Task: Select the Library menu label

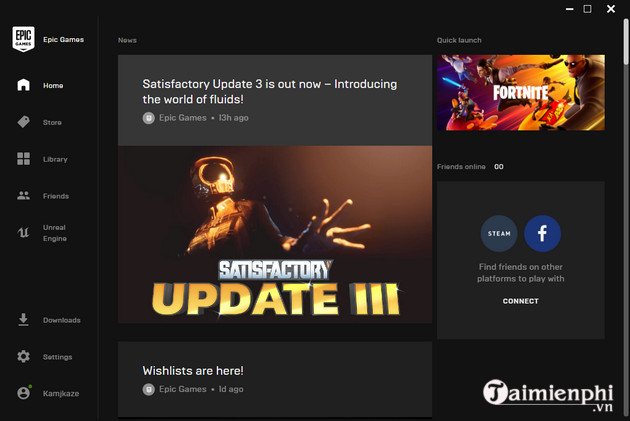Action: click(55, 159)
